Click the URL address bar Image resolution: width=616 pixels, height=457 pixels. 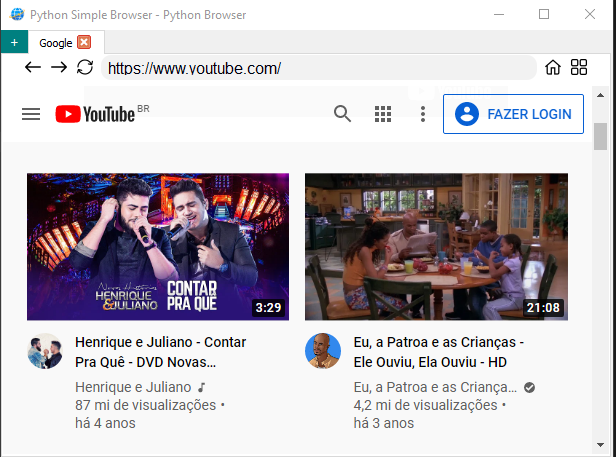[319, 68]
